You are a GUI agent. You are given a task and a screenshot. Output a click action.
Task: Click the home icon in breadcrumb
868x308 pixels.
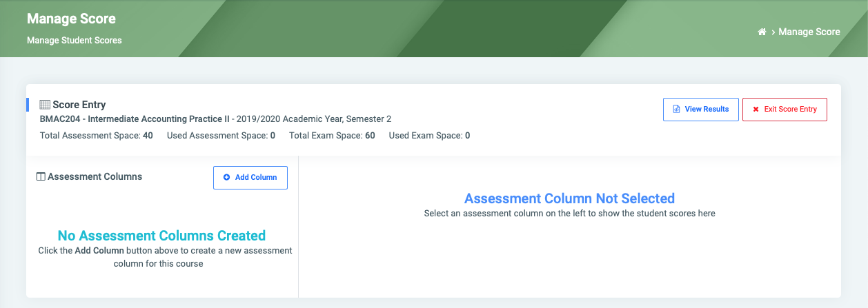point(762,32)
